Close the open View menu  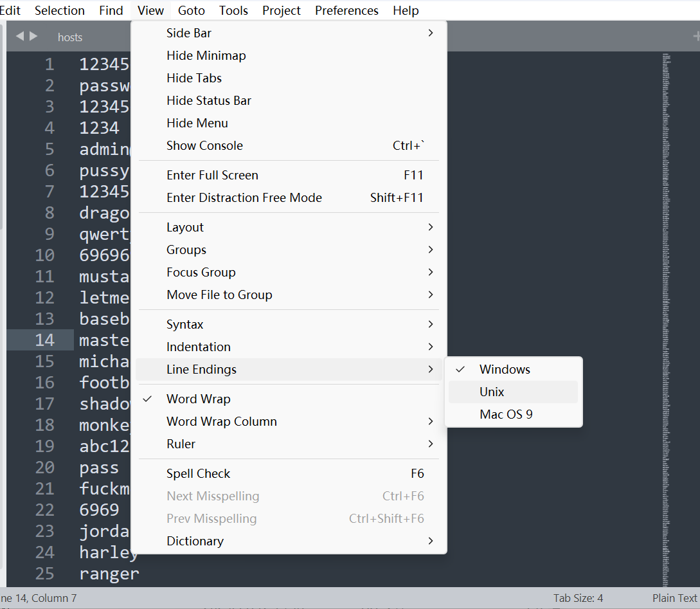pyautogui.click(x=150, y=10)
